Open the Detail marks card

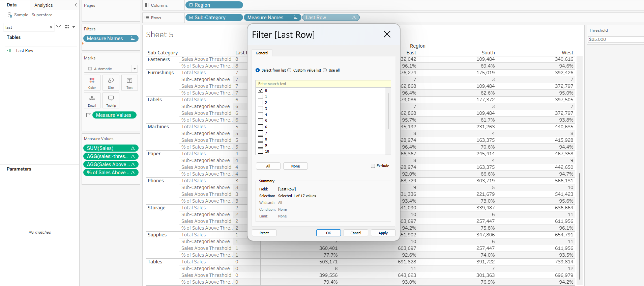(92, 100)
